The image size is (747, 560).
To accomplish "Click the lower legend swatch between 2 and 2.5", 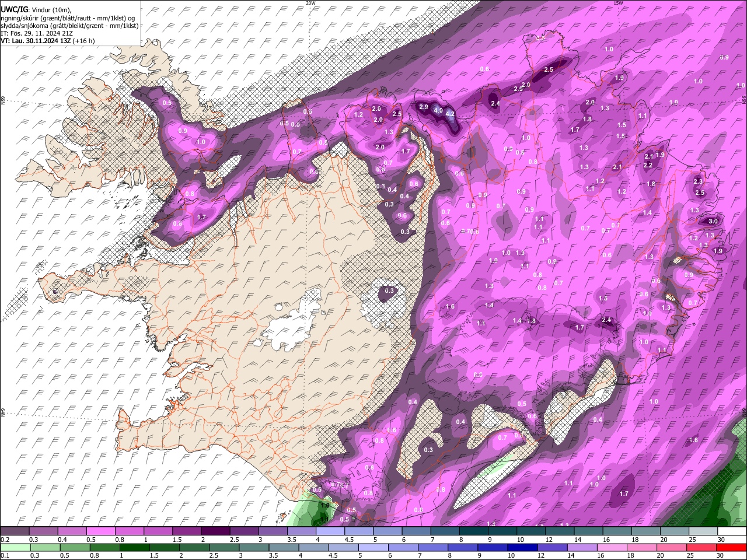I will point(194,547).
